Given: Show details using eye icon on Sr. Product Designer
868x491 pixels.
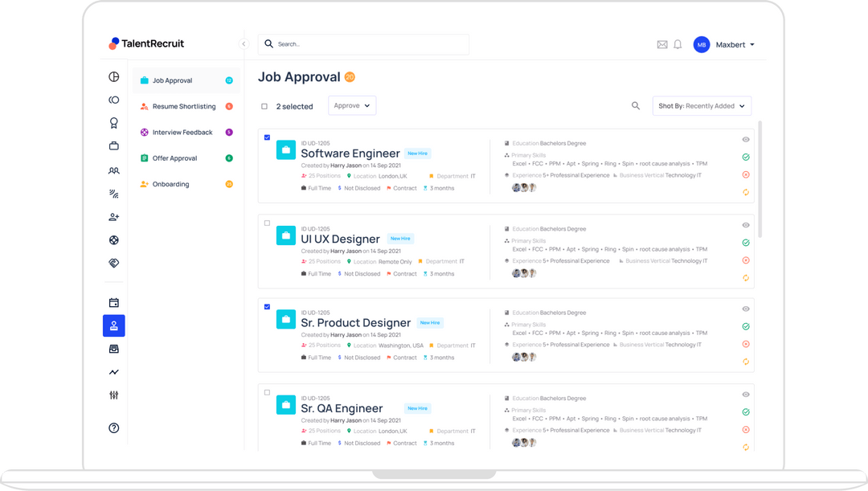Looking at the screenshot, I should tap(745, 309).
